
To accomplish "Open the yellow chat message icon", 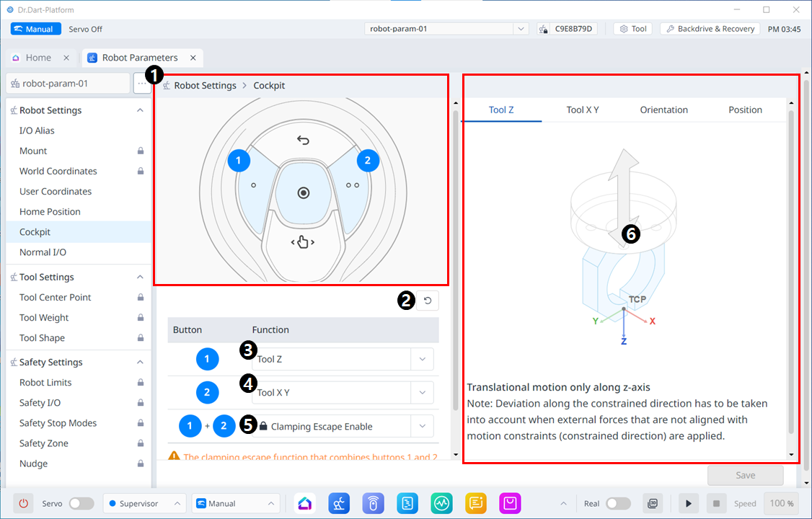I will click(x=476, y=503).
